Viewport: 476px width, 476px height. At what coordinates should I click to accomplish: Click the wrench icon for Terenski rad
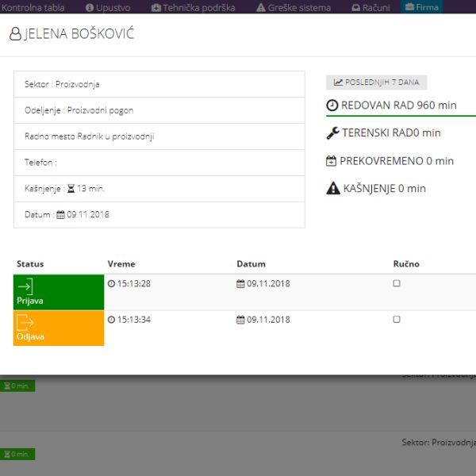(332, 133)
